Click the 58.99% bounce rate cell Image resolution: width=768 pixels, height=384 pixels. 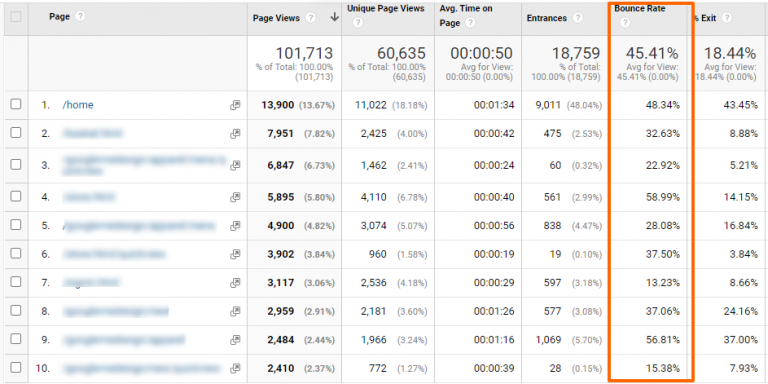662,197
